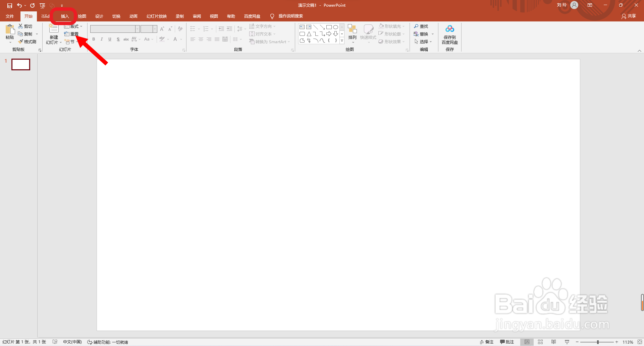Viewport: 644px width, 346px height.
Task: Open Shape Fill 形状填充 dropdown
Action: 392,26
